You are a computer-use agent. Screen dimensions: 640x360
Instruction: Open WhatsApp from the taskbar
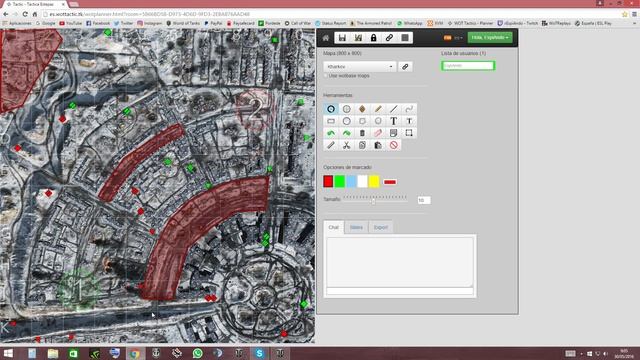198,353
